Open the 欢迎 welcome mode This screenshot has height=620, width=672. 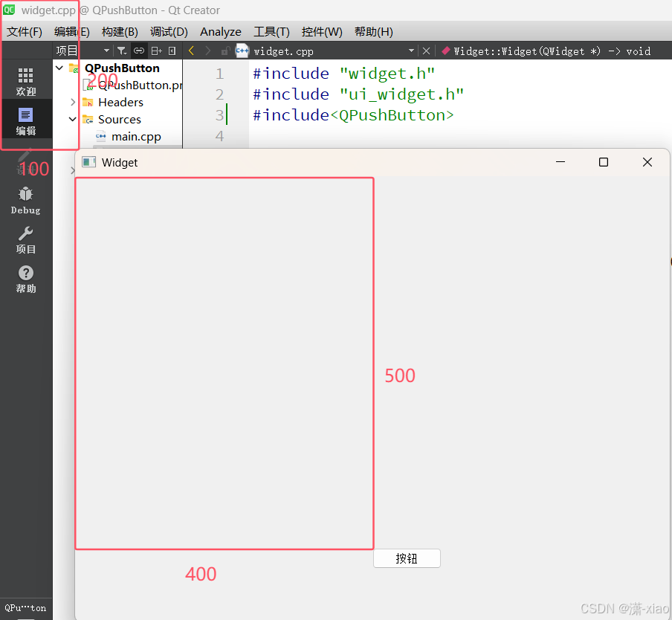pos(26,82)
